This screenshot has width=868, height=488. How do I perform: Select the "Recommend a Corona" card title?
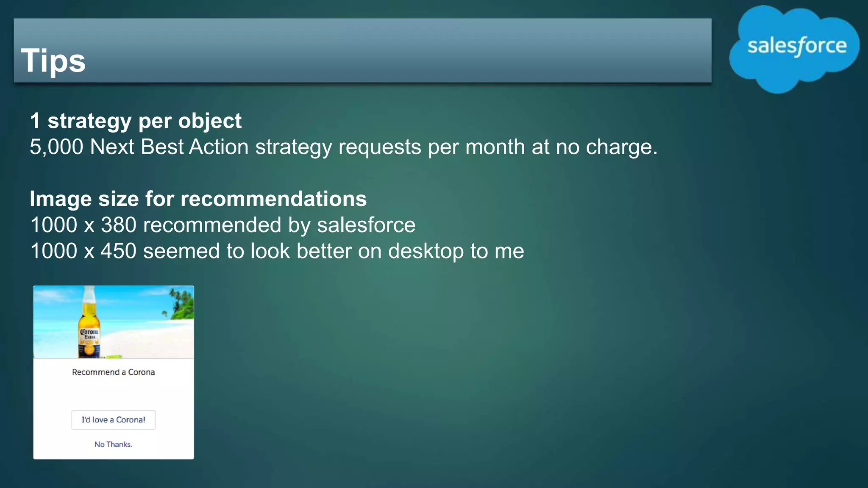pos(113,372)
